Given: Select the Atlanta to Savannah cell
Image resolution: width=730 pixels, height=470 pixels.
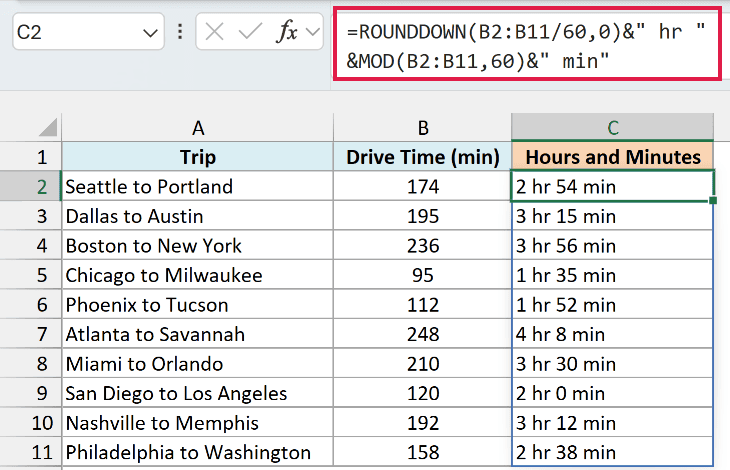Looking at the screenshot, I should pyautogui.click(x=198, y=334).
